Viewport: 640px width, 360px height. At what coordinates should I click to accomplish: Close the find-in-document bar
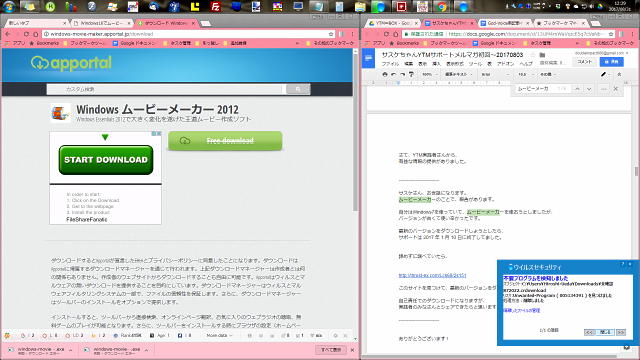click(616, 89)
